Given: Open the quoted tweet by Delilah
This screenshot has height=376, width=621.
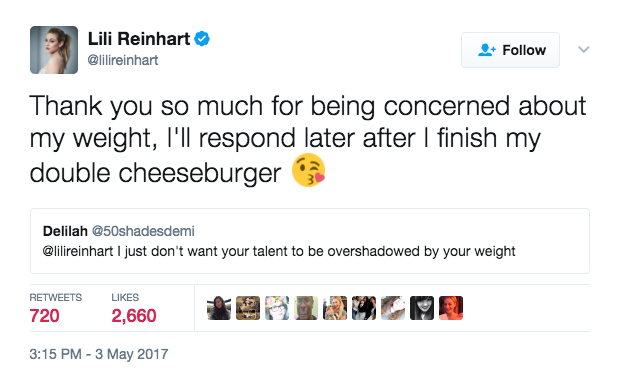Looking at the screenshot, I should tap(310, 241).
